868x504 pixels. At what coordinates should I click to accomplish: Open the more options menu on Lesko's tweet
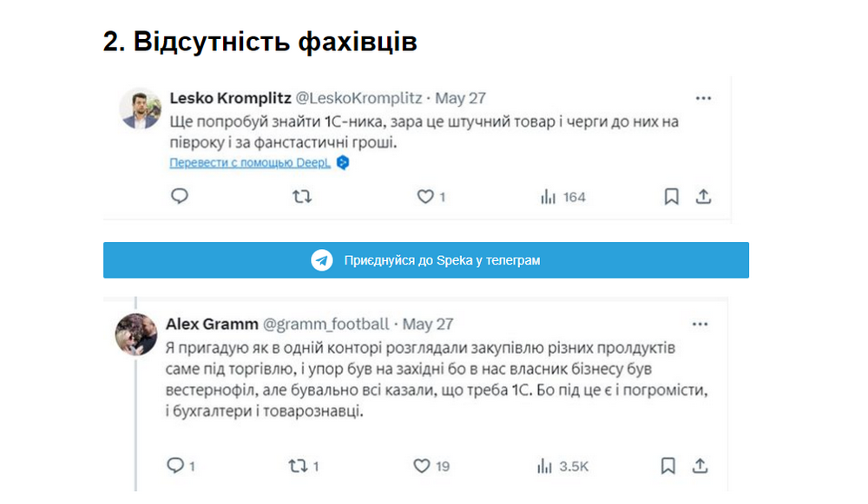coord(701,98)
